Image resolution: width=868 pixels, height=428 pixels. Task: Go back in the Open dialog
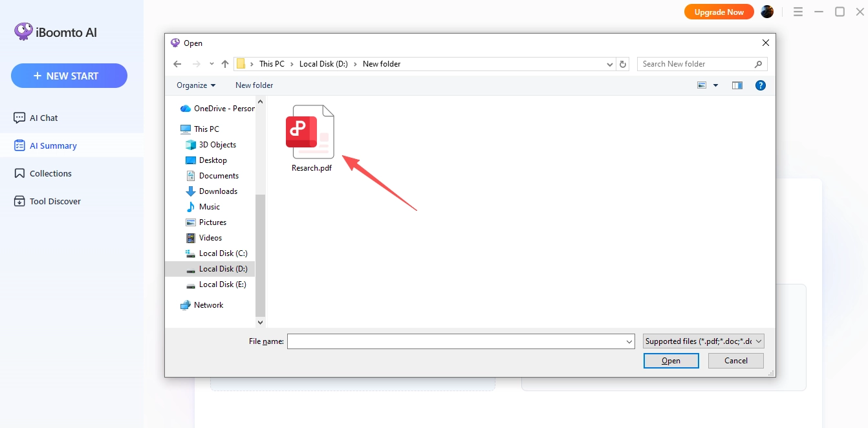coord(177,64)
